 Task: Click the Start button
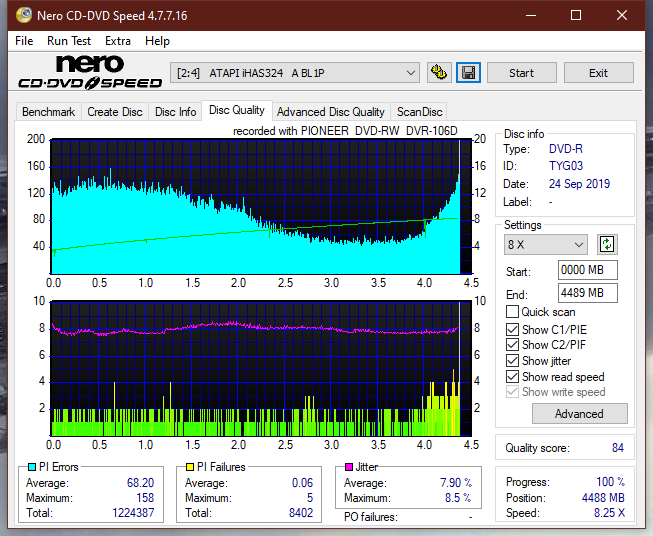(x=521, y=73)
